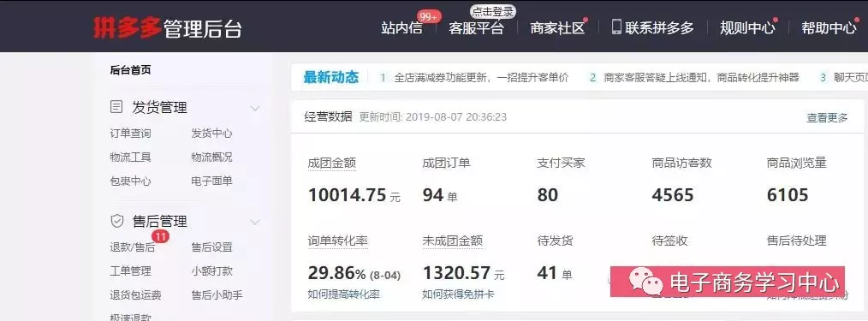868x321 pixels.
Task: Click the 待发货 count 41 单
Action: pos(555,273)
